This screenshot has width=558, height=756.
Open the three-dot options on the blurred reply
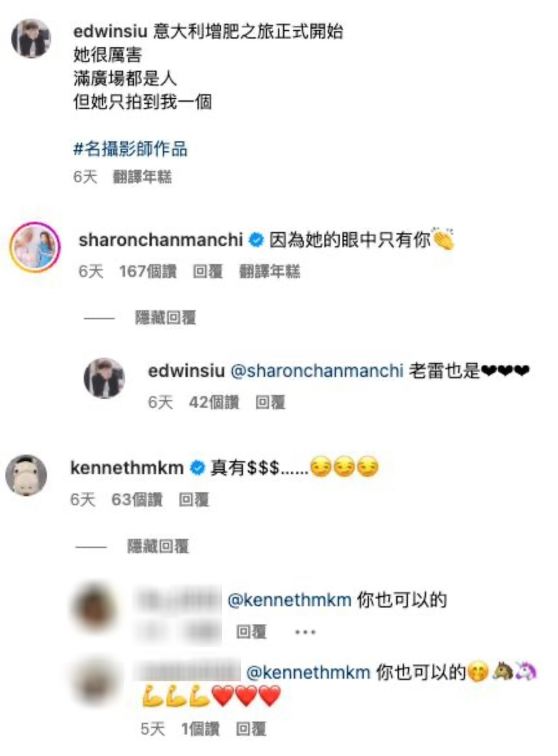pos(305,632)
